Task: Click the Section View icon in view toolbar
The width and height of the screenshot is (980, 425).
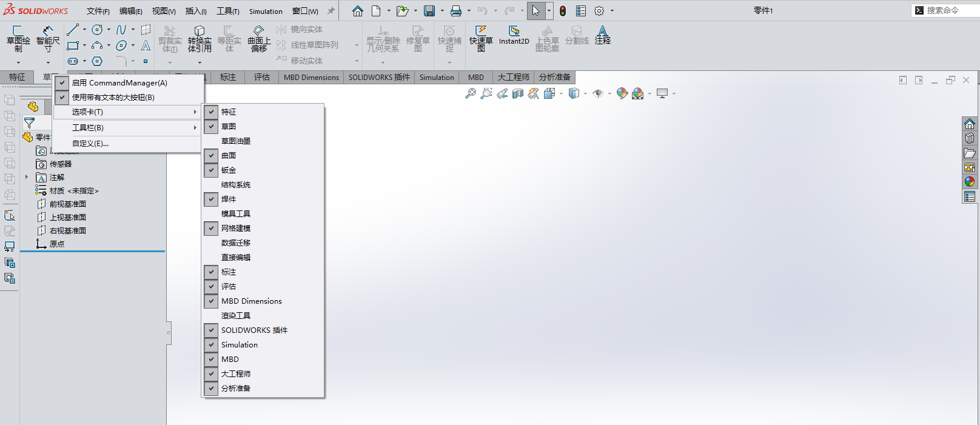Action: pos(518,93)
